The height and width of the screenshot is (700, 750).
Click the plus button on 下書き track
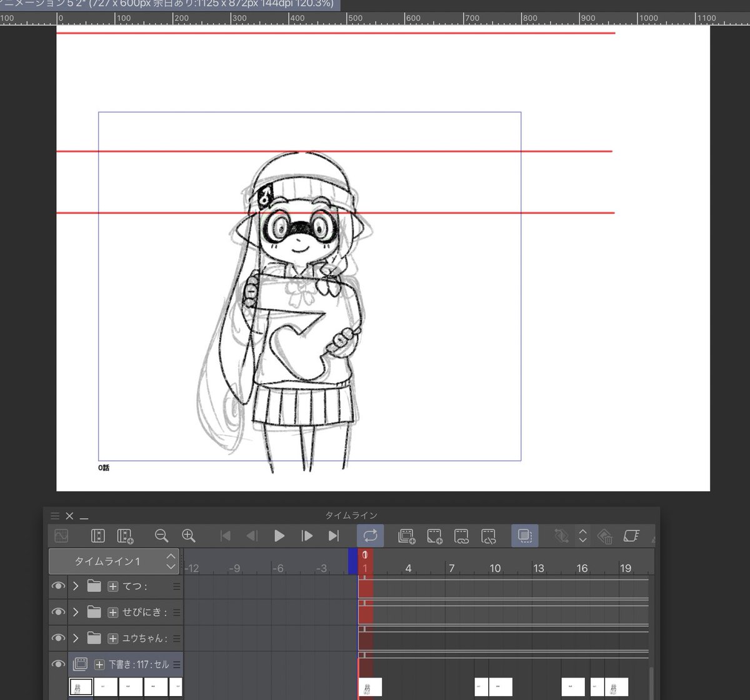(99, 664)
